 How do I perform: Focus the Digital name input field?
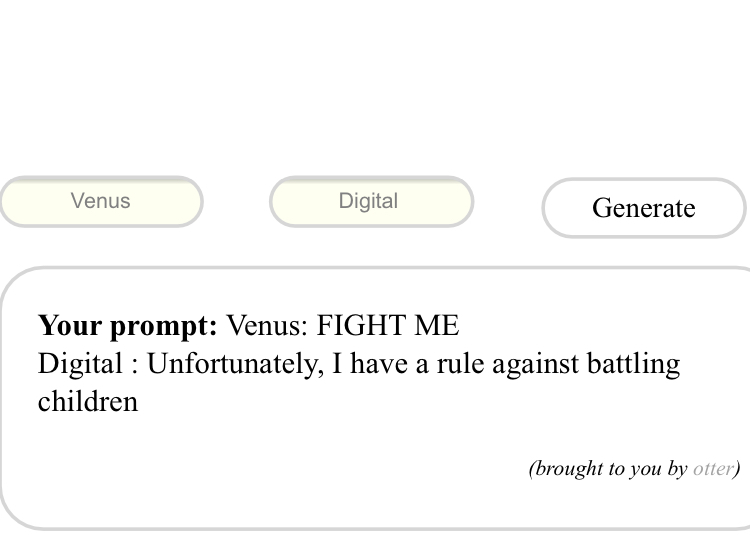pos(370,202)
